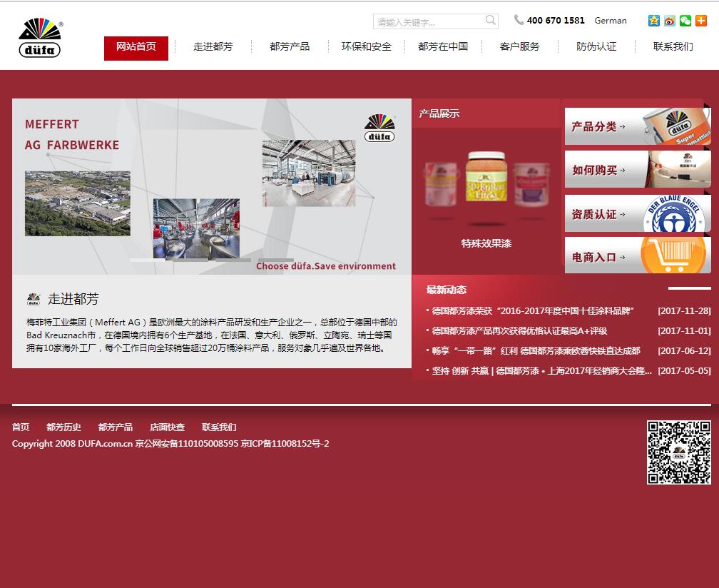719x588 pixels.
Task: Open the 都芳产品 menu item
Action: point(290,46)
